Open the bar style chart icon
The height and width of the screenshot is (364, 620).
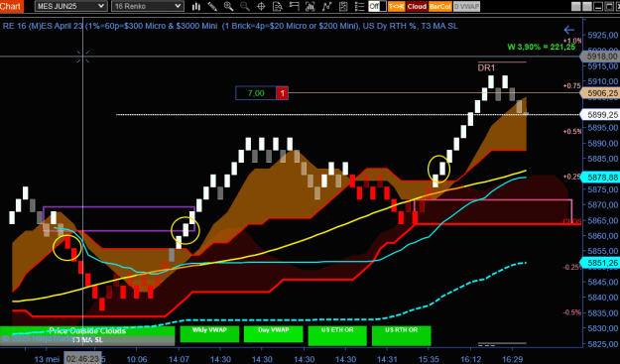(x=195, y=6)
